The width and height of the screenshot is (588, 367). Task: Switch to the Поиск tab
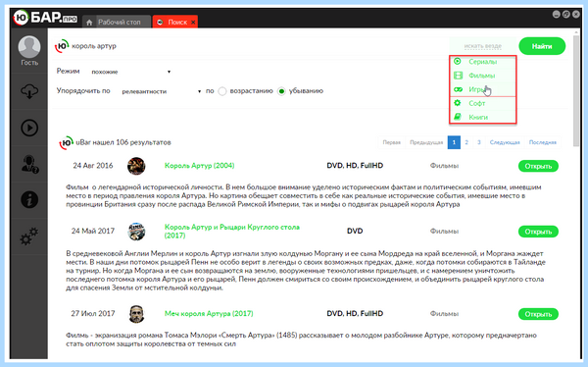click(x=175, y=22)
